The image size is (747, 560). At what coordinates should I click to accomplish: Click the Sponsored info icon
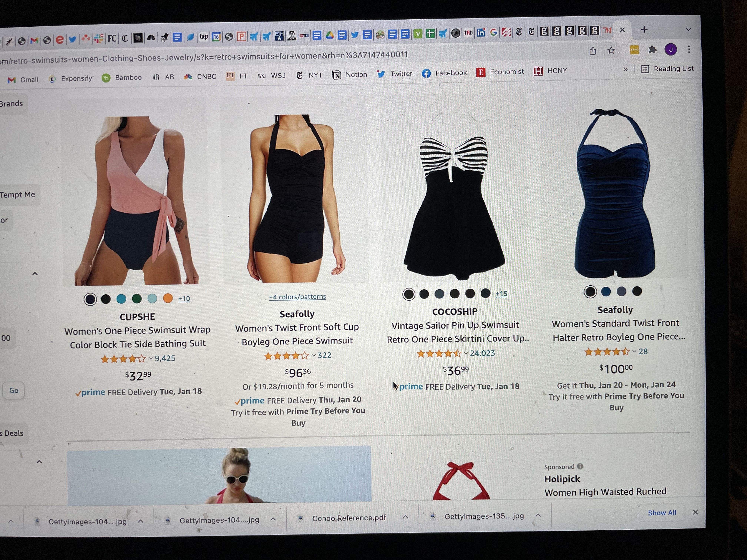[580, 466]
